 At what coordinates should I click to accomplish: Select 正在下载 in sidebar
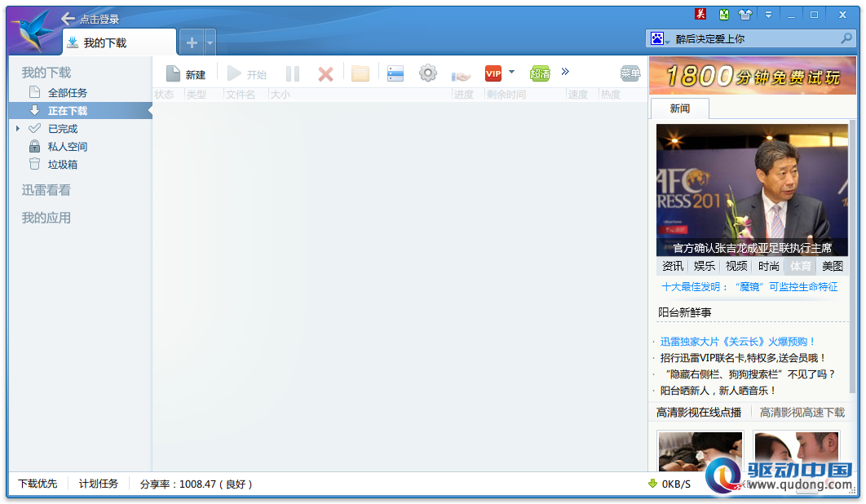80,111
